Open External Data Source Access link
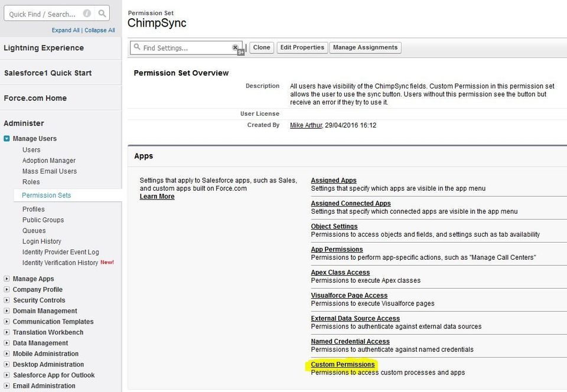 pyautogui.click(x=356, y=318)
